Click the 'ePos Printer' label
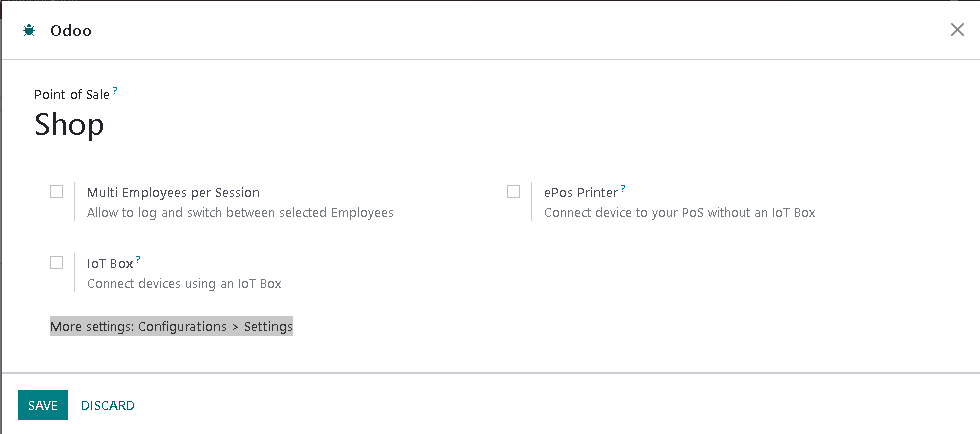 click(581, 193)
